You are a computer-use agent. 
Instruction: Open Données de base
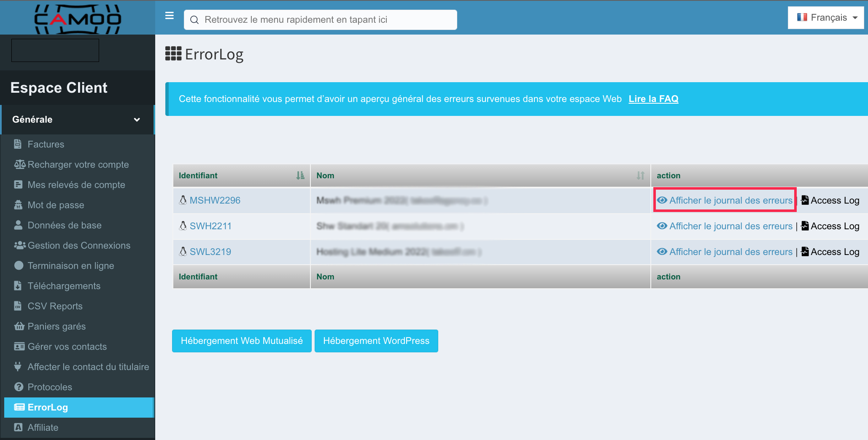[x=65, y=225]
